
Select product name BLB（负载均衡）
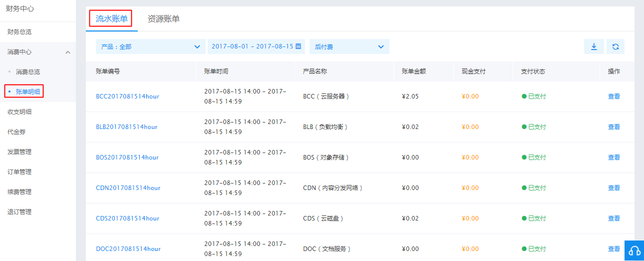[x=325, y=127]
